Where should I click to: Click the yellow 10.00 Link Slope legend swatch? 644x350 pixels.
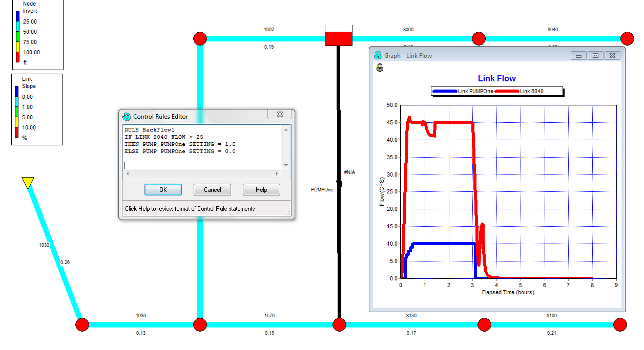pos(17,122)
